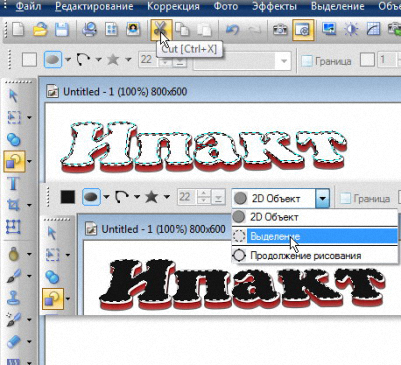Select the Eraser tool in left toolbox
The height and width of the screenshot is (365, 401).
coord(14,342)
